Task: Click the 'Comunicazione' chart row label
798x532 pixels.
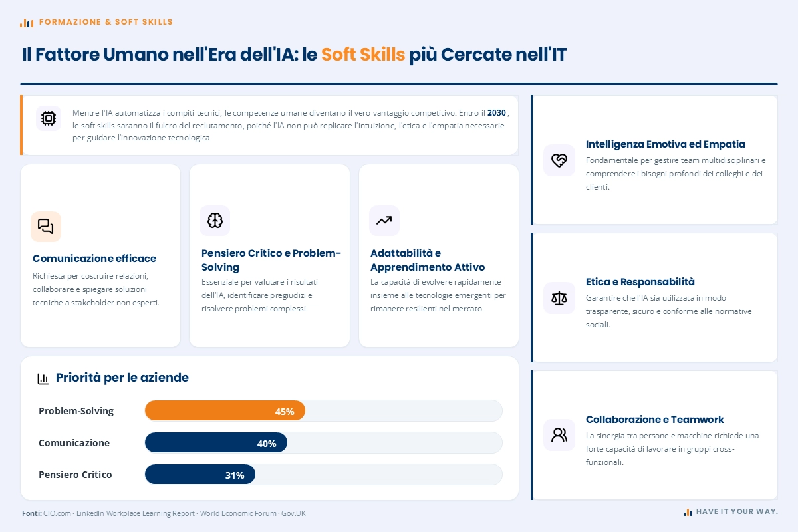Action: pos(74,443)
